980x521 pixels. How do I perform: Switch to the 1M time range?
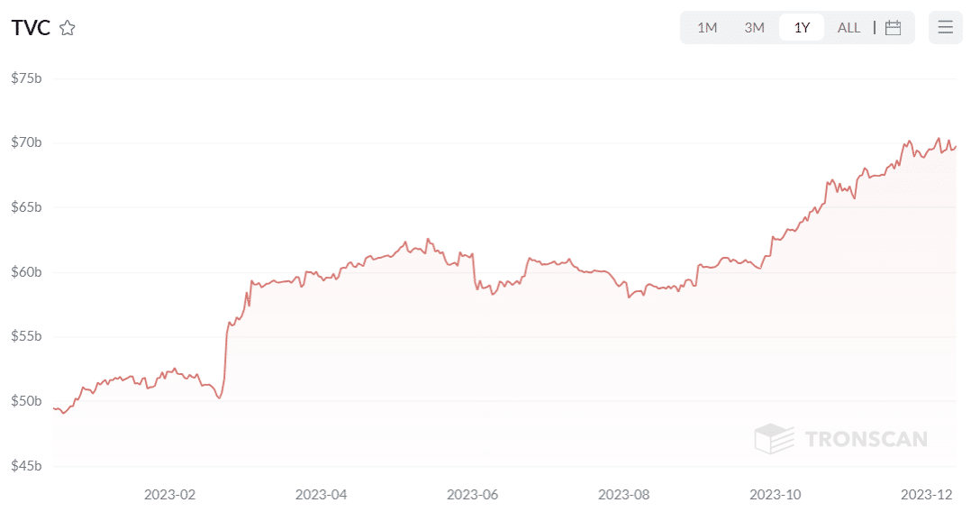pyautogui.click(x=707, y=27)
